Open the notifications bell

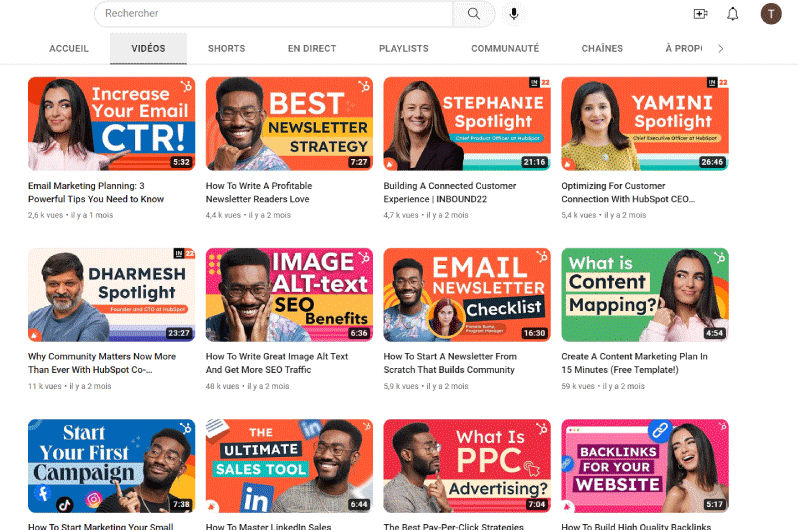click(x=732, y=14)
